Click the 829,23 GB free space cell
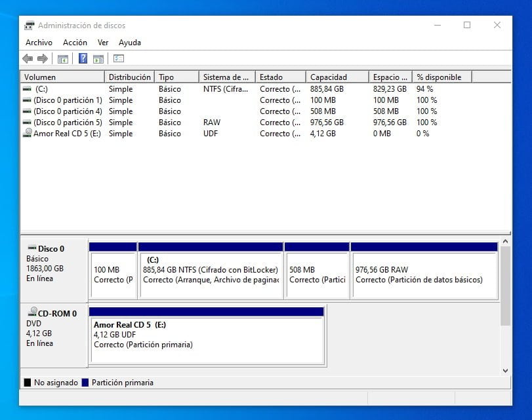 point(390,89)
